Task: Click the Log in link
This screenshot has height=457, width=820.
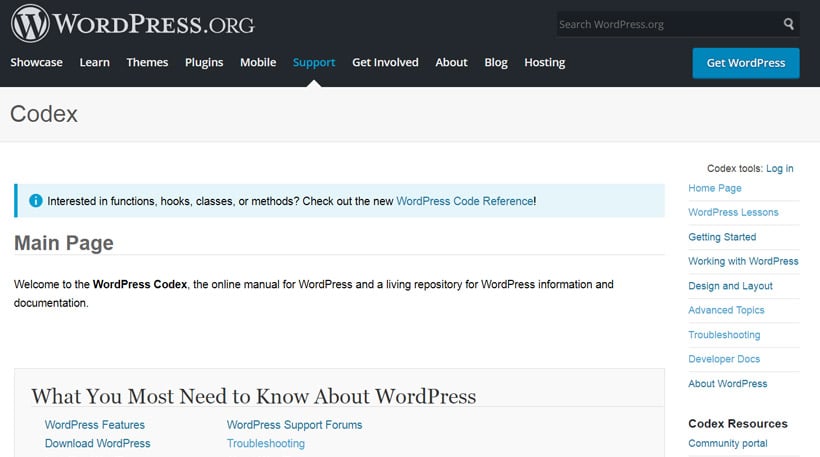Action: [780, 168]
